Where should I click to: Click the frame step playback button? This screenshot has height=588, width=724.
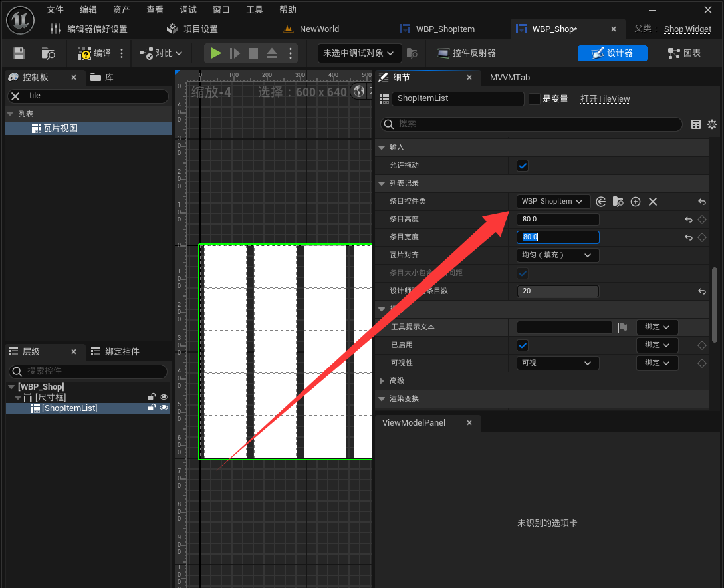[x=235, y=53]
